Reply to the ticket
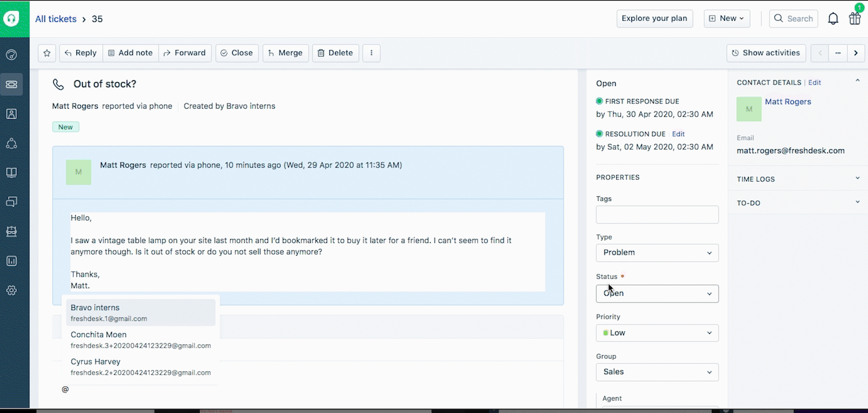The image size is (868, 413). pos(81,53)
